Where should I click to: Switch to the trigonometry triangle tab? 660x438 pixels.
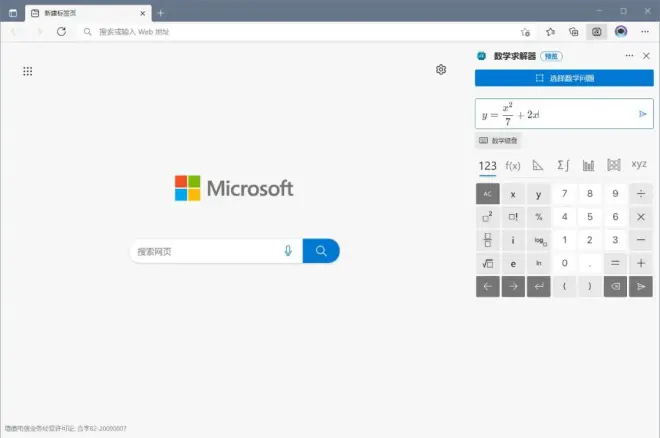(x=538, y=165)
